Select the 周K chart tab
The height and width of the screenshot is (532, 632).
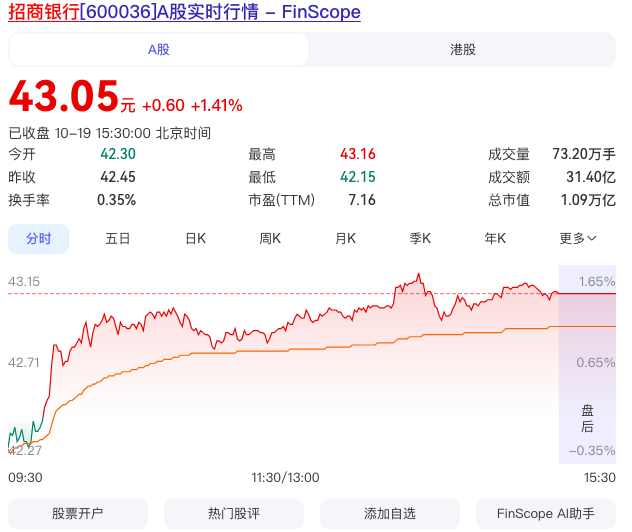tap(270, 239)
